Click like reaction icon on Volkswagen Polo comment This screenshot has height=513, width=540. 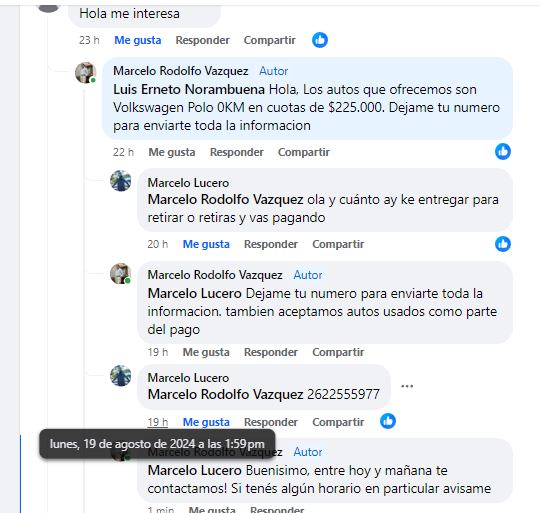tap(503, 151)
